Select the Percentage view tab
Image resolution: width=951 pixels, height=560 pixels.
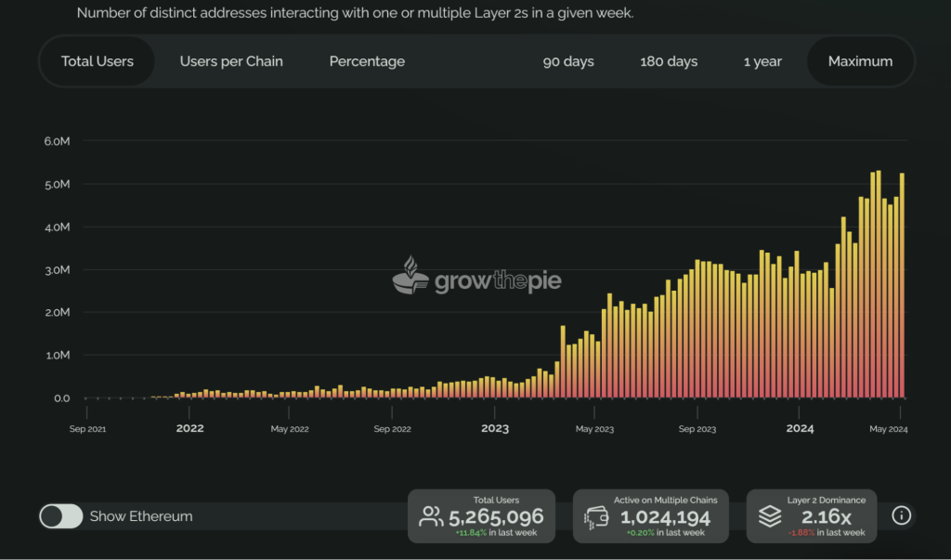coord(367,61)
